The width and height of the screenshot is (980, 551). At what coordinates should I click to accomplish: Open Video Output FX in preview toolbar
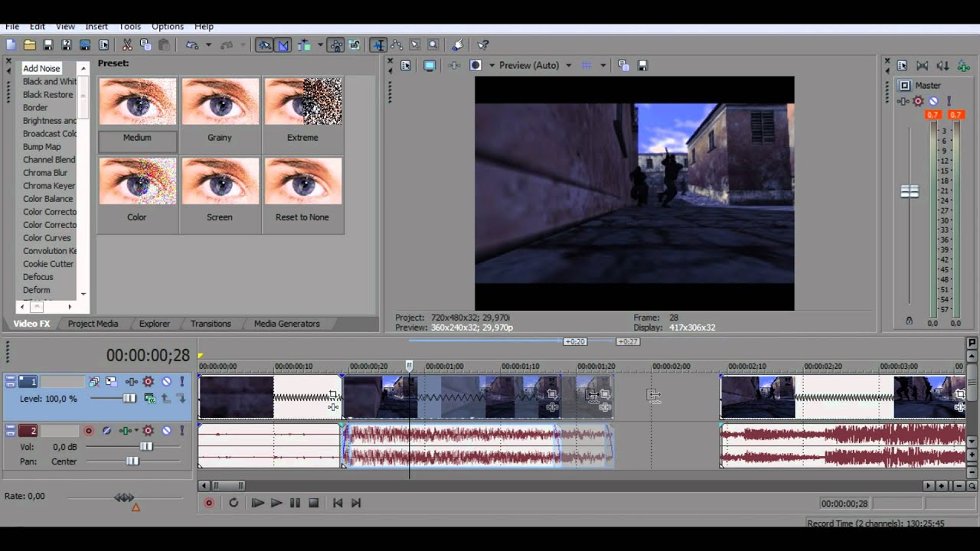(454, 66)
